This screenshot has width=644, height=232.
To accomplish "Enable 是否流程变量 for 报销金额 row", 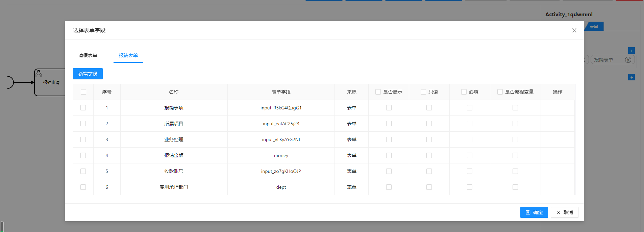I will click(x=515, y=155).
